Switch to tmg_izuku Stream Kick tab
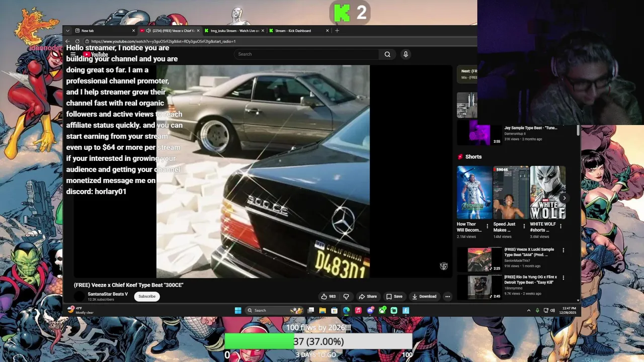The image size is (644, 362). tap(234, 31)
